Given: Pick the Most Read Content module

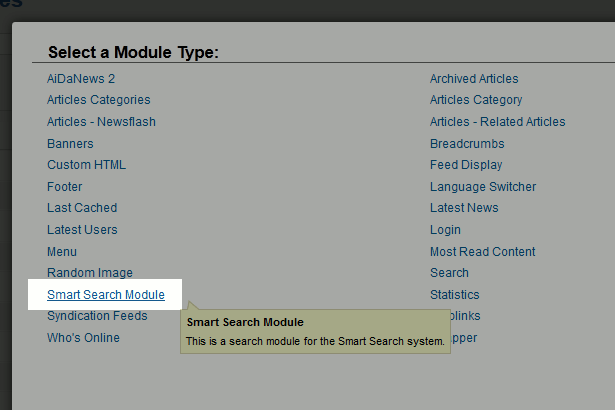Looking at the screenshot, I should [482, 252].
